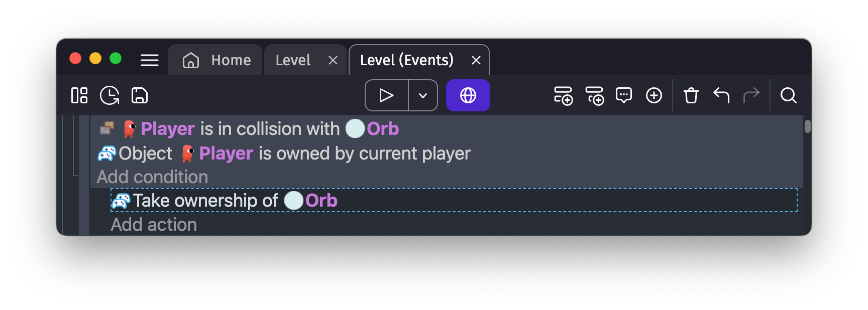Click the Add action link
The height and width of the screenshot is (310, 868).
coord(154,225)
